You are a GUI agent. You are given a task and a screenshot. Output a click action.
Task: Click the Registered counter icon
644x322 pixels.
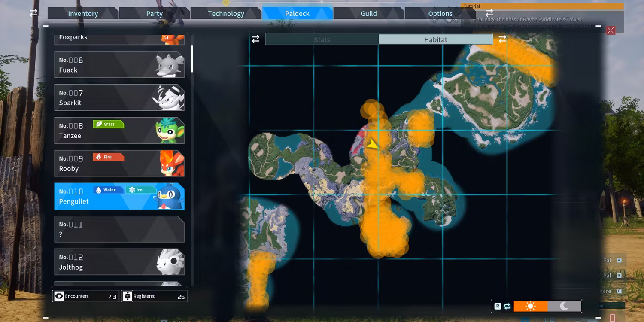(x=127, y=296)
